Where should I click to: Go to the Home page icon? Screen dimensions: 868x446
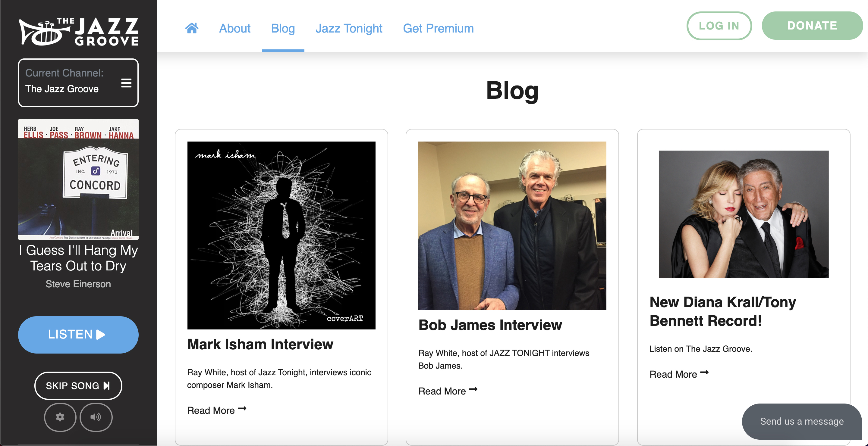pyautogui.click(x=192, y=28)
